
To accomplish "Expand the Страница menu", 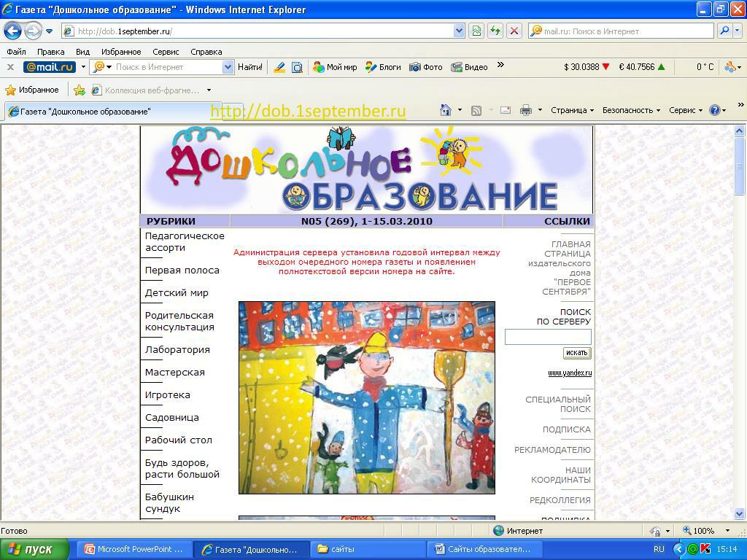I will tap(572, 110).
